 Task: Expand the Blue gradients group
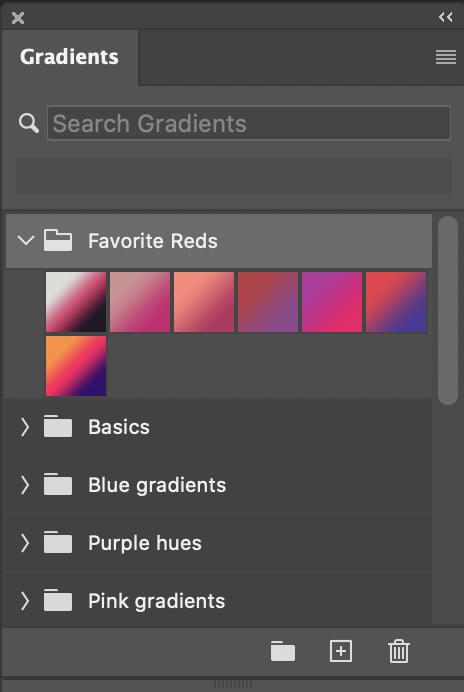25,485
